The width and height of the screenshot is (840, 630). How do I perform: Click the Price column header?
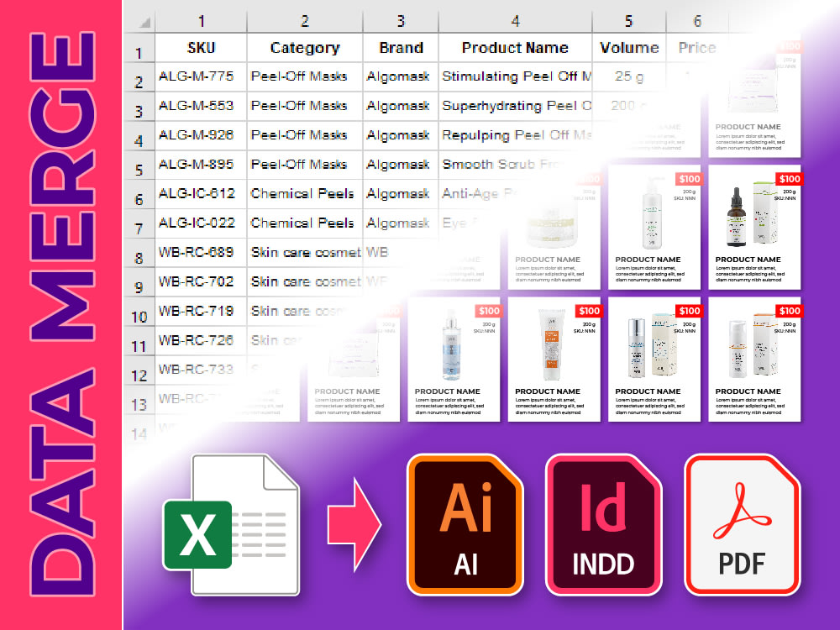[x=697, y=48]
